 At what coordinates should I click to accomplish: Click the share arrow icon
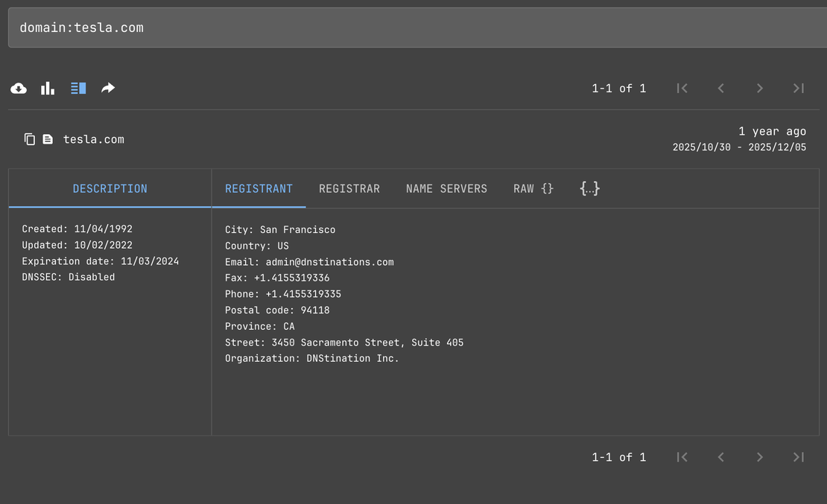pyautogui.click(x=108, y=89)
